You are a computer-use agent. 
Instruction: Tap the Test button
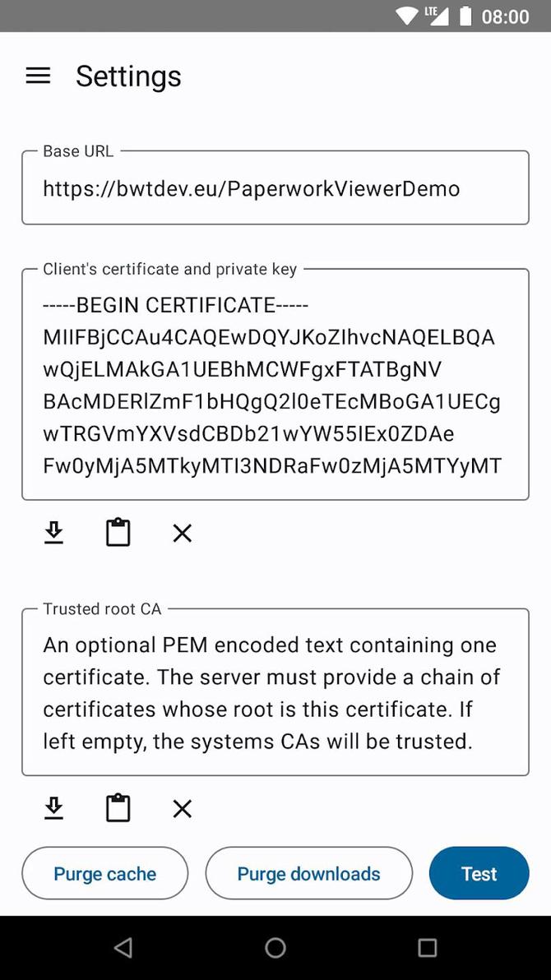tap(479, 873)
